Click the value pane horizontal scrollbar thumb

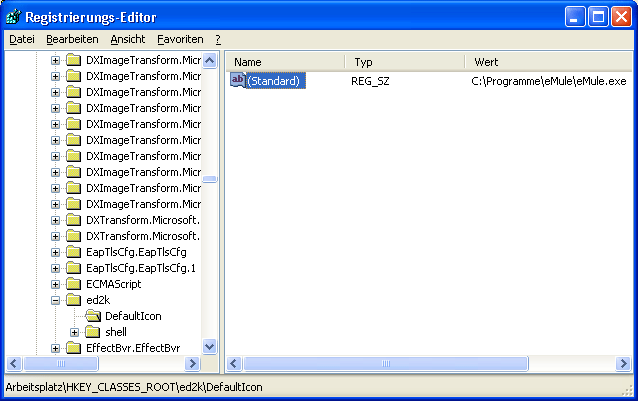[386, 363]
